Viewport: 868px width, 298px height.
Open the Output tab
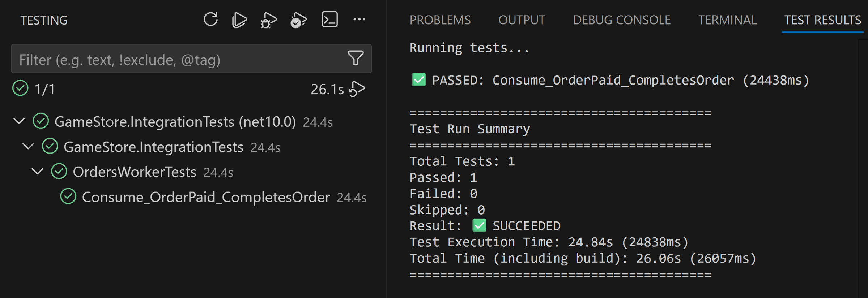coord(522,20)
